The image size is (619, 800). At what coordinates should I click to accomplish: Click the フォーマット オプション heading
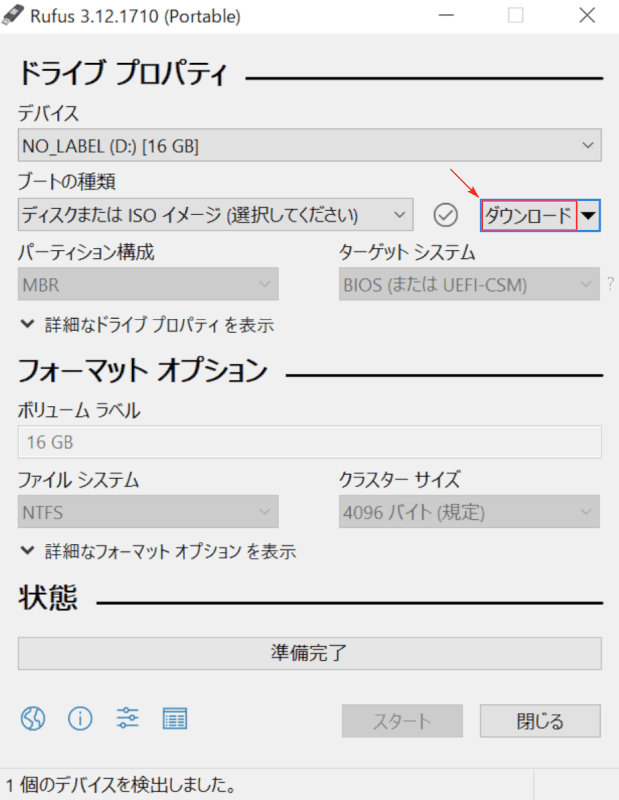pos(143,370)
